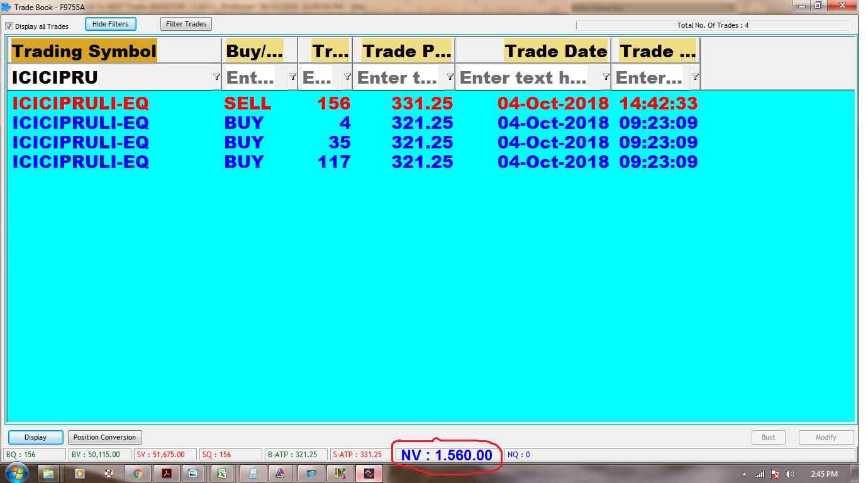
Task: Show hidden system tray icons
Action: click(745, 474)
